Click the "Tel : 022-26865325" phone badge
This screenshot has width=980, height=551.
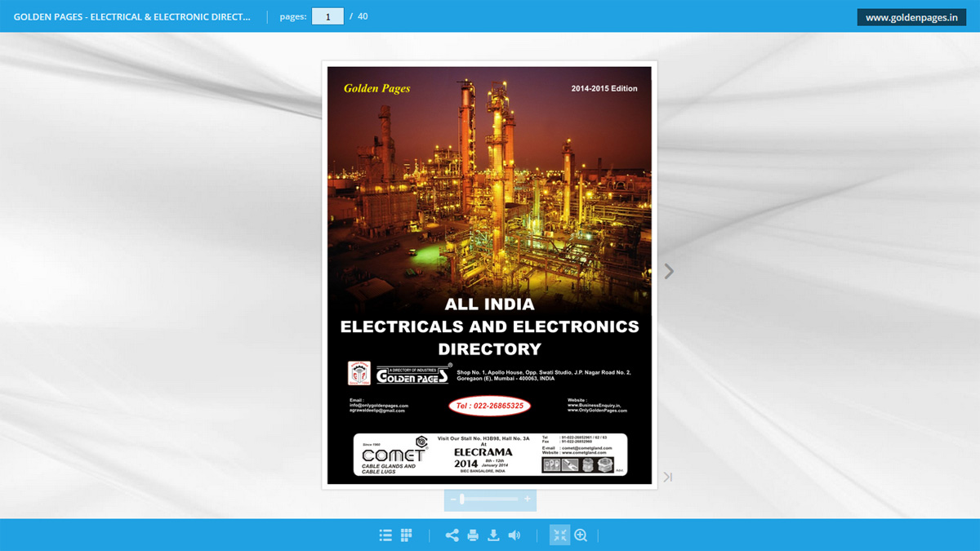pos(490,406)
